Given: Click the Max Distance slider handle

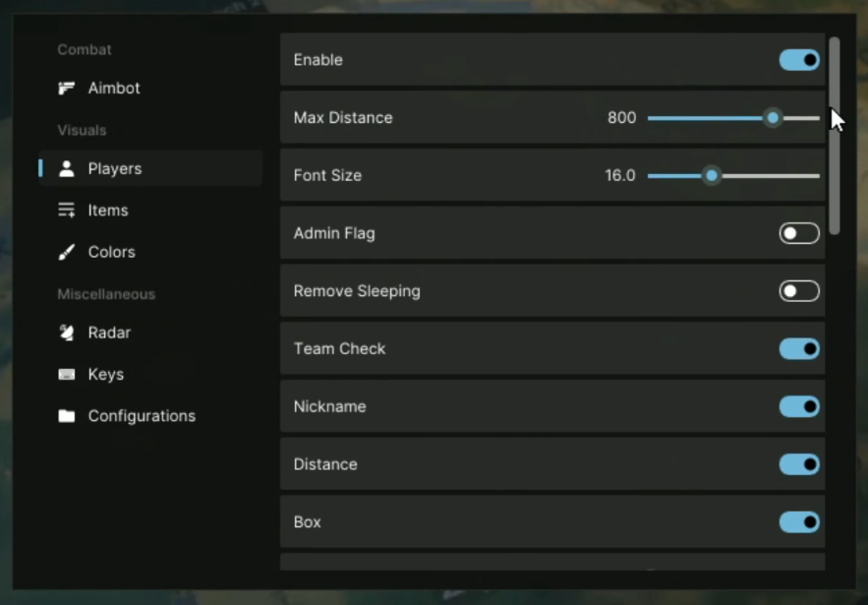Looking at the screenshot, I should [773, 118].
